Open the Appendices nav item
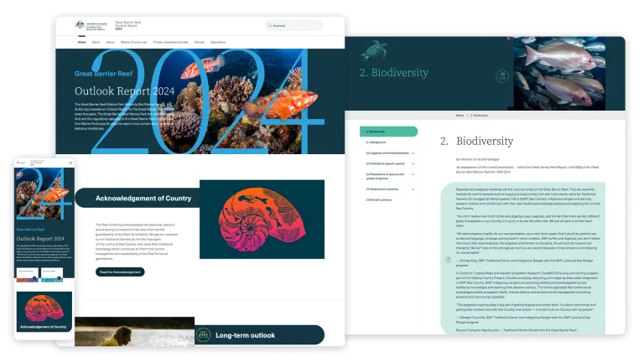 coord(218,42)
